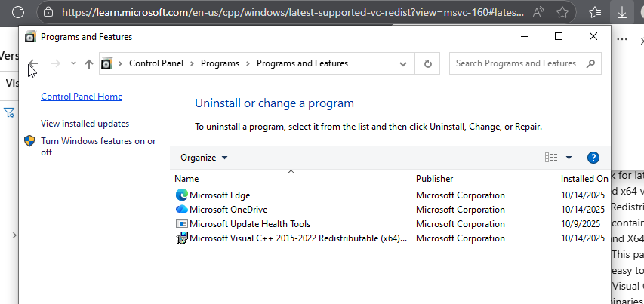The height and width of the screenshot is (304, 644).
Task: Focus the Search Programs and Features field
Action: pos(516,64)
